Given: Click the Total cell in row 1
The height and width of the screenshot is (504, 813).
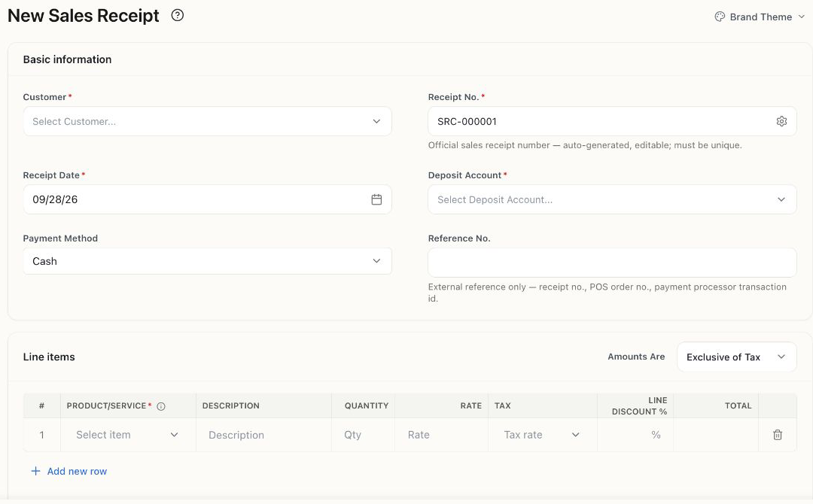Looking at the screenshot, I should pyautogui.click(x=716, y=435).
